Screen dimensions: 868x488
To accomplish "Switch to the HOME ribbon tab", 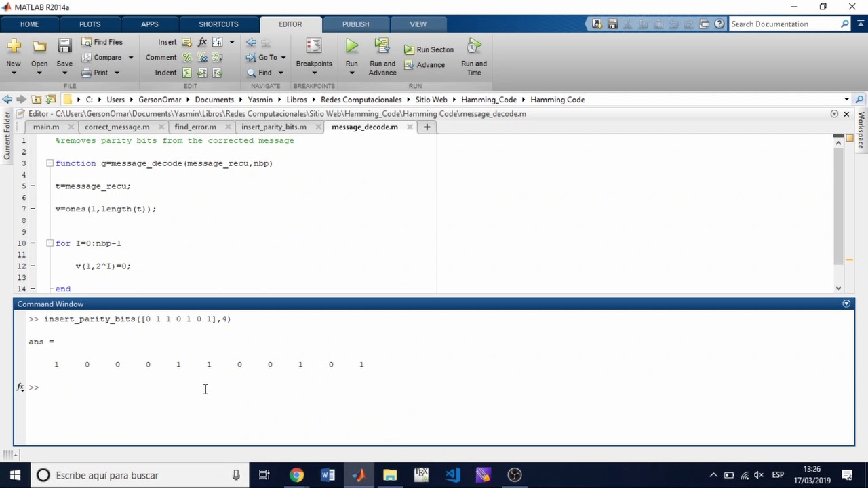I will (x=29, y=24).
